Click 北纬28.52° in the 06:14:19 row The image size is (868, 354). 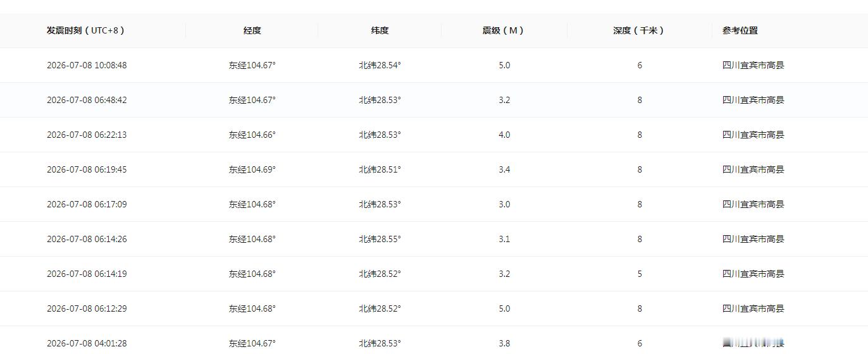click(380, 274)
